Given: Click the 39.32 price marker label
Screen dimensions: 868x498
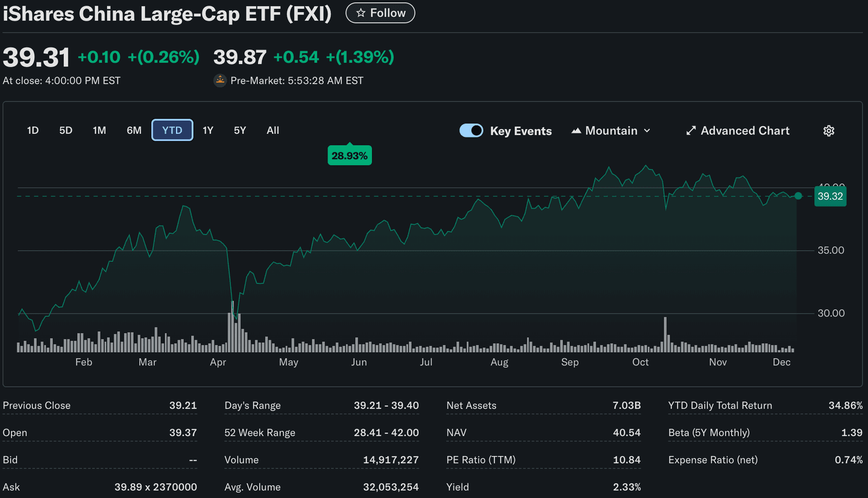Looking at the screenshot, I should tap(830, 196).
